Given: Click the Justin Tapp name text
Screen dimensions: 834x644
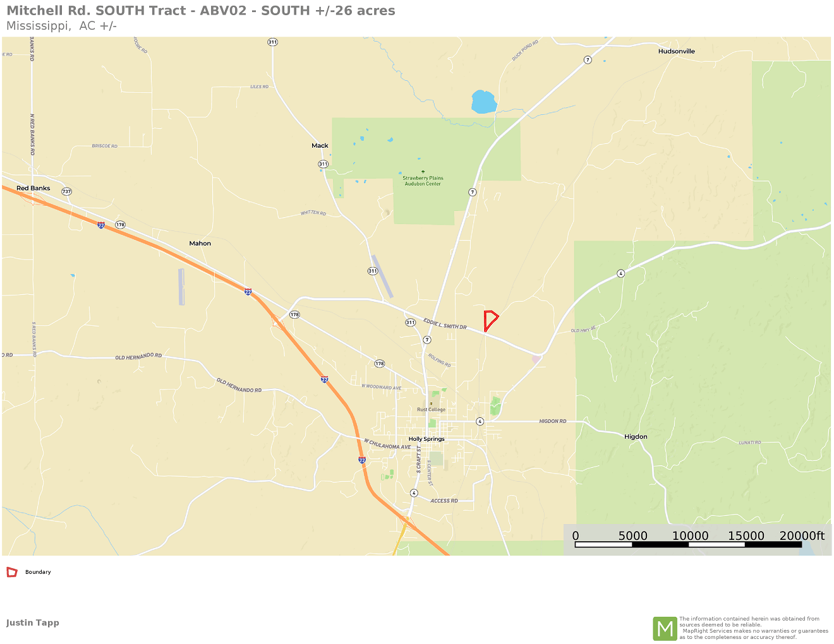Looking at the screenshot, I should point(33,623).
